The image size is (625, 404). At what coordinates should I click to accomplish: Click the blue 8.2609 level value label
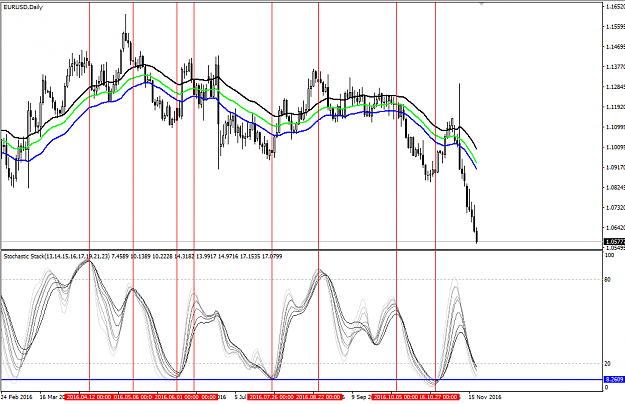click(614, 379)
